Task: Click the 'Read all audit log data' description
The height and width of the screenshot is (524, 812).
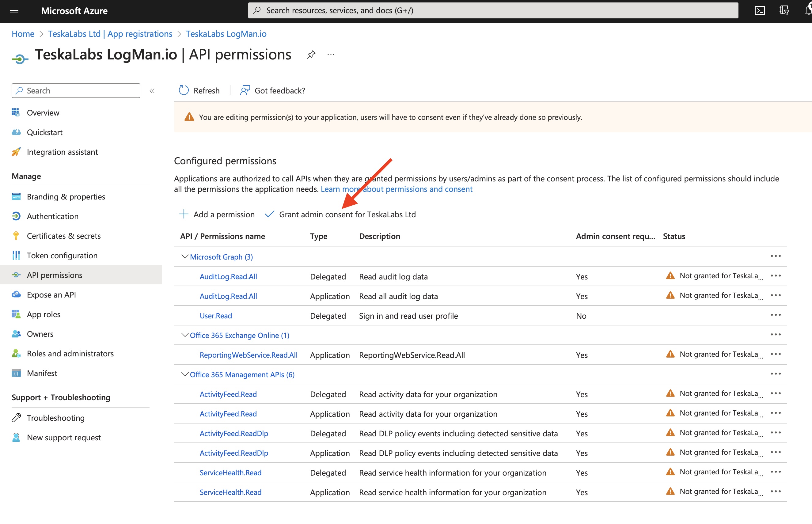Action: [x=398, y=296]
